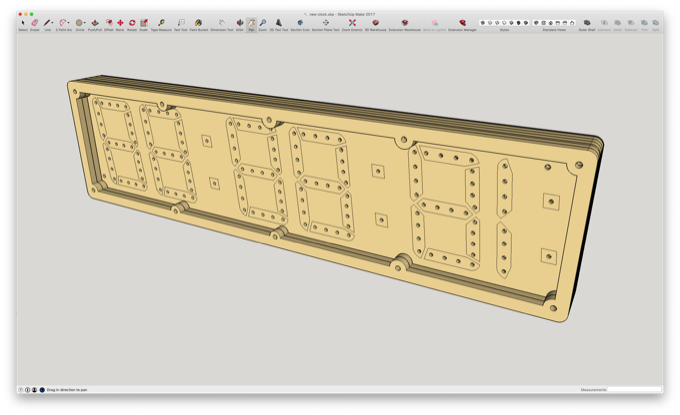680x415 pixels.
Task: Select the Paint Bucket tool
Action: pyautogui.click(x=199, y=23)
